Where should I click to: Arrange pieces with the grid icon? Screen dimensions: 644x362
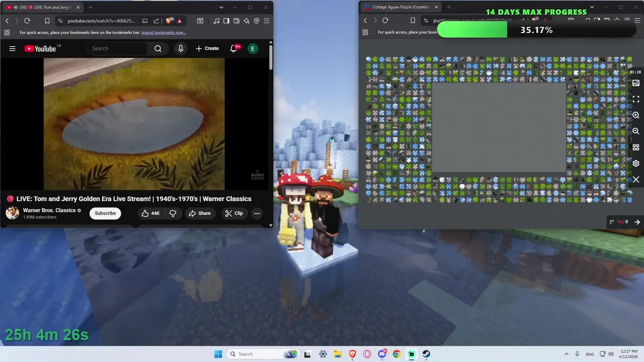[x=636, y=147]
